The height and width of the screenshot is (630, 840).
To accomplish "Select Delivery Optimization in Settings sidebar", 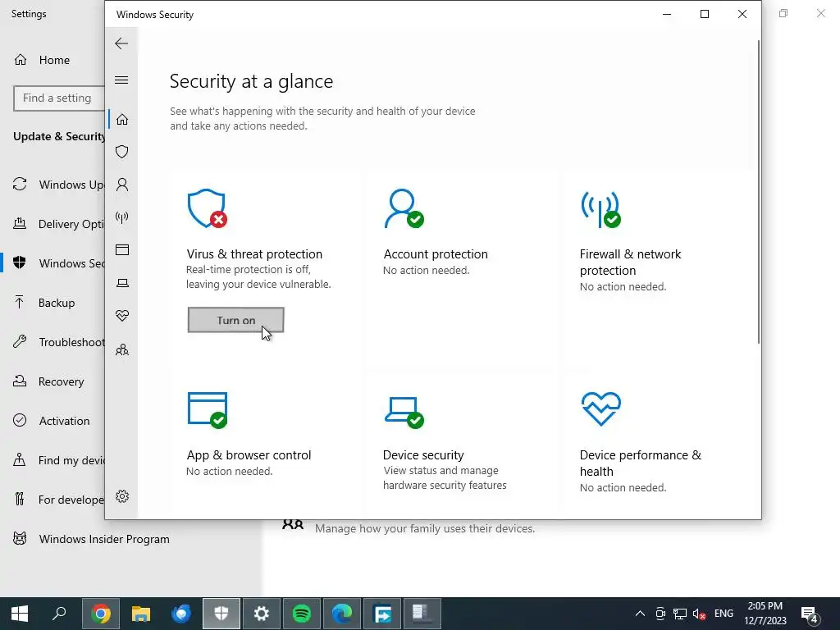I will 52,224.
